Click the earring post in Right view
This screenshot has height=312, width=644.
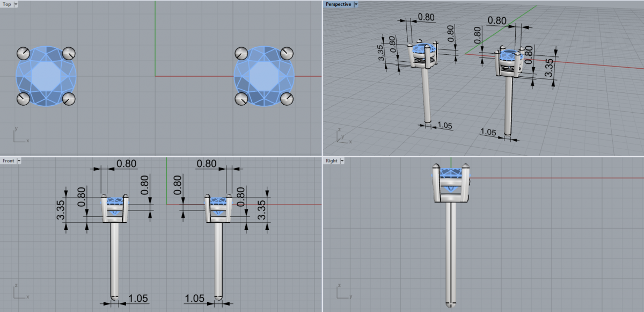pyautogui.click(x=451, y=252)
